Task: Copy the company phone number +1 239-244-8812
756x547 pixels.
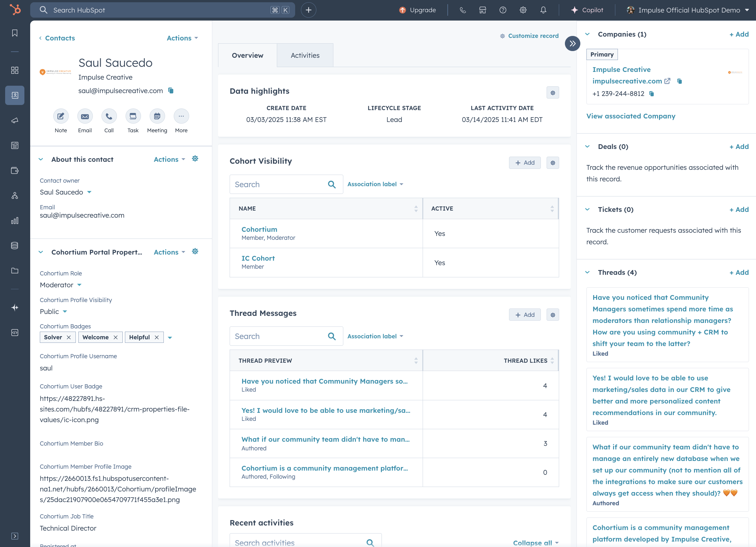Action: pyautogui.click(x=652, y=94)
